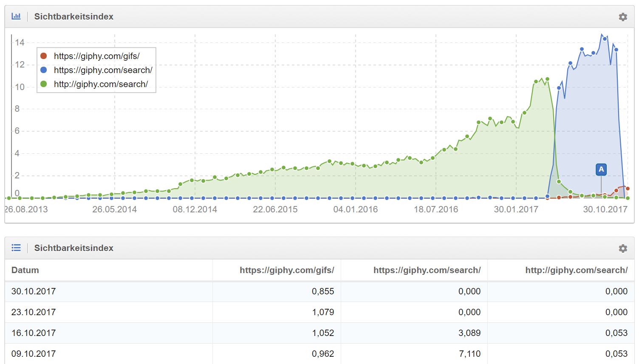Select the 16.10.2017 date row
639x364 pixels.
click(x=34, y=333)
